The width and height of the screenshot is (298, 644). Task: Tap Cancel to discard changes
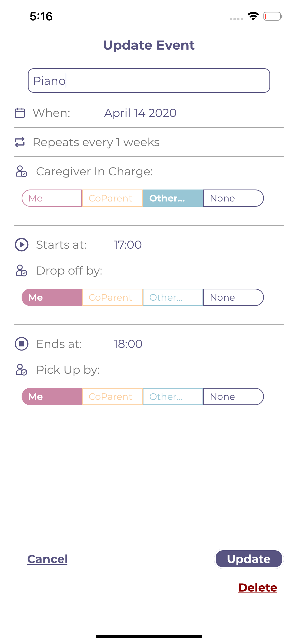pyautogui.click(x=47, y=559)
